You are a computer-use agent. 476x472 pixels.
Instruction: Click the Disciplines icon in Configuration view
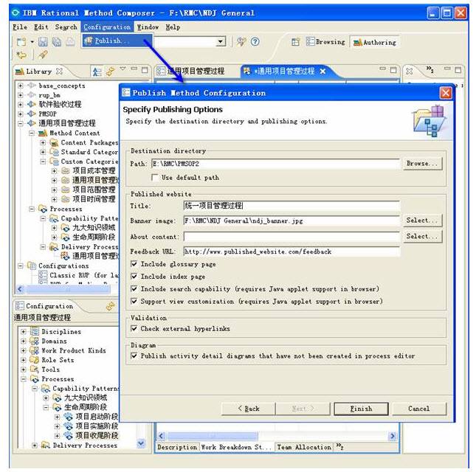click(35, 332)
